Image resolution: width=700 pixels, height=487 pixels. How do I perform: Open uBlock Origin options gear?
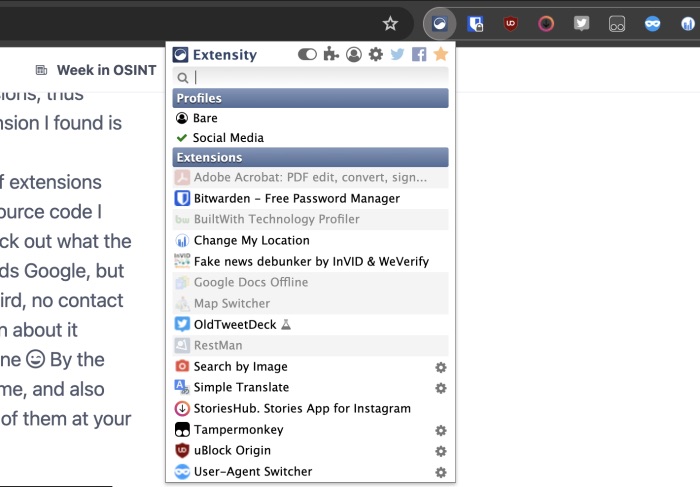coord(441,451)
